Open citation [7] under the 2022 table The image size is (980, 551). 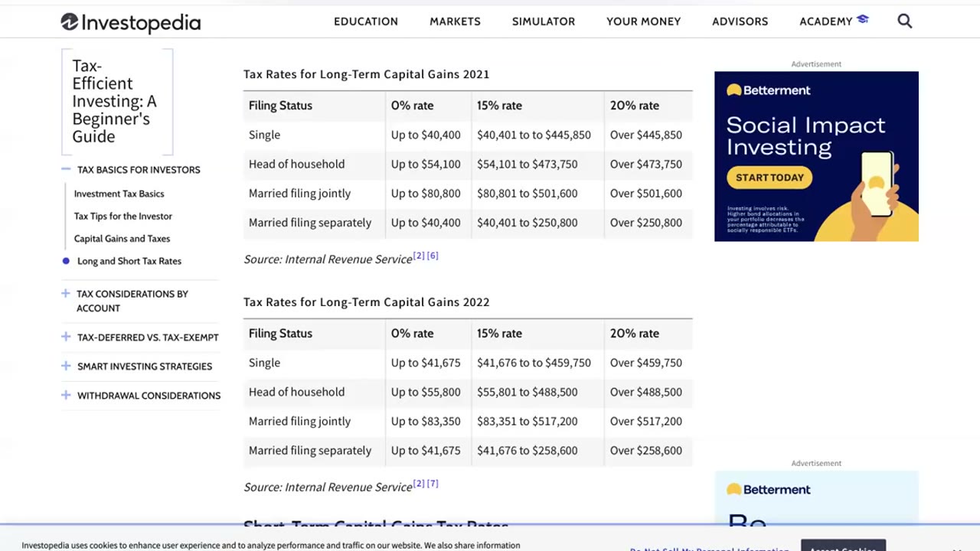click(x=433, y=484)
